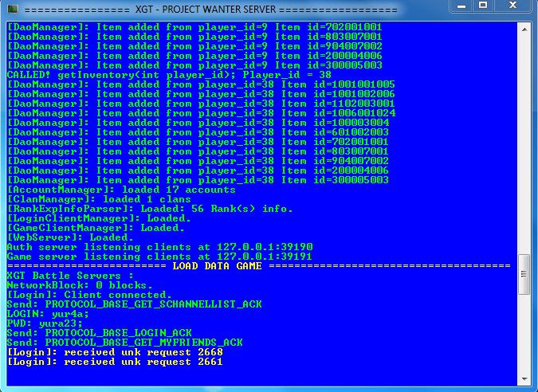The height and width of the screenshot is (392, 538).
Task: Click the Auth server listening line
Action: click(x=159, y=247)
